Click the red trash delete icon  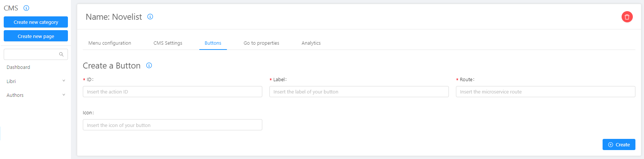[x=627, y=17]
